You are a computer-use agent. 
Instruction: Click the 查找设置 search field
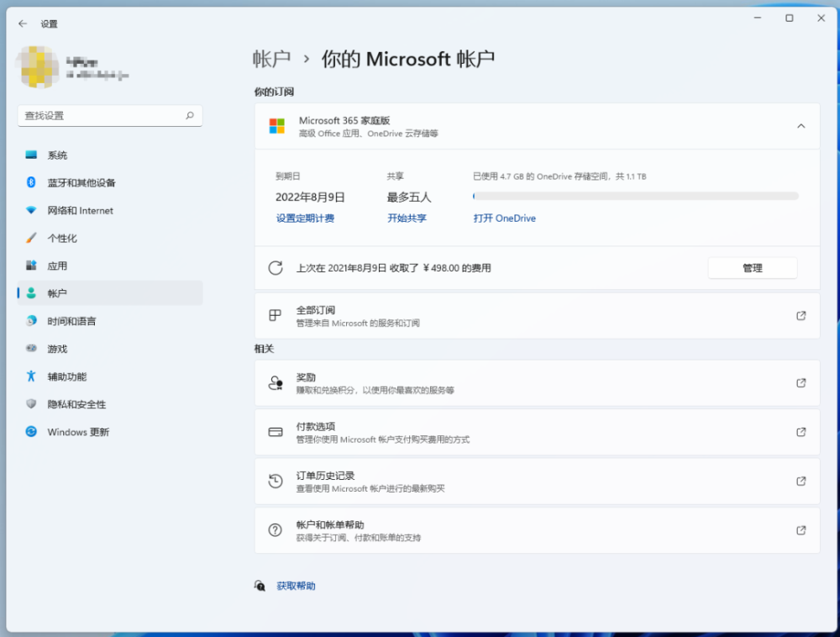pyautogui.click(x=101, y=116)
